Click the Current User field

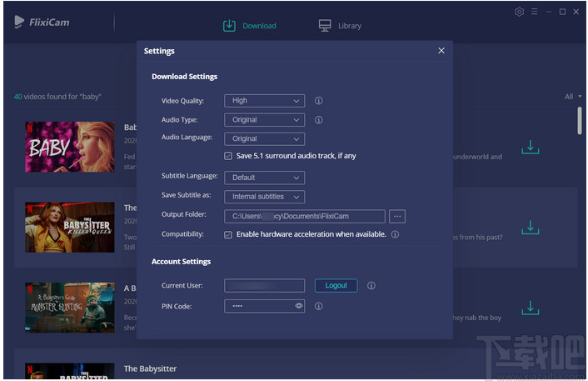[x=264, y=286]
